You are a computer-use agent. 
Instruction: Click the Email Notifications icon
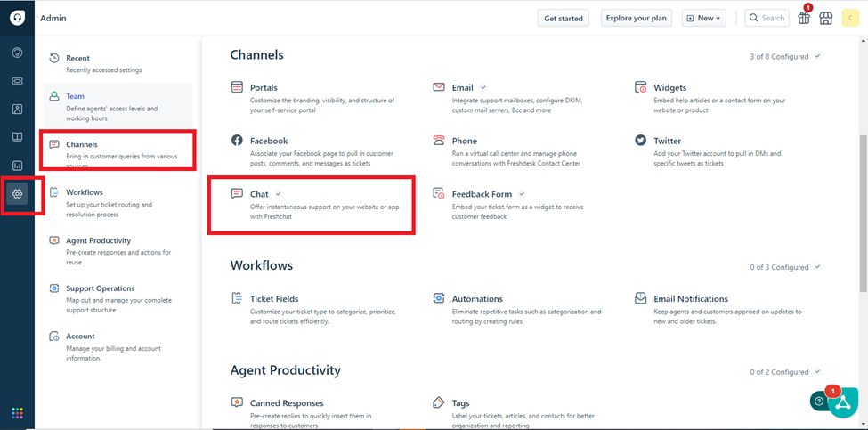640,299
